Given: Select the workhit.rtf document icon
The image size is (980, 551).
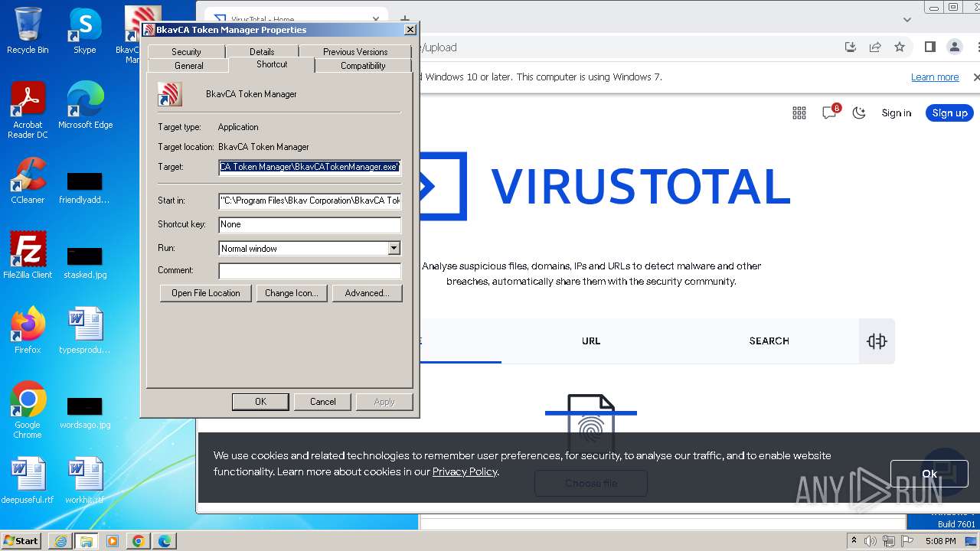Looking at the screenshot, I should coord(85,481).
